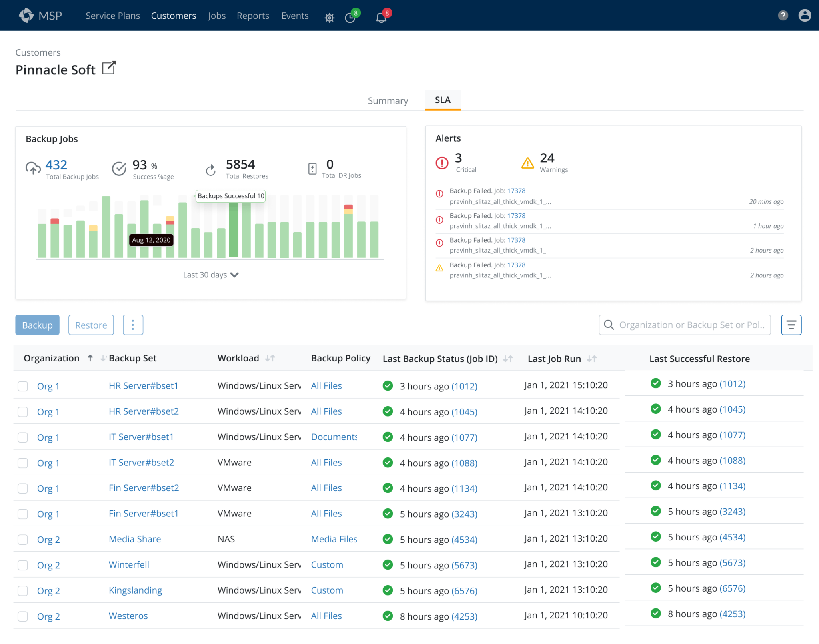Open the three-dot more actions menu

pos(133,325)
